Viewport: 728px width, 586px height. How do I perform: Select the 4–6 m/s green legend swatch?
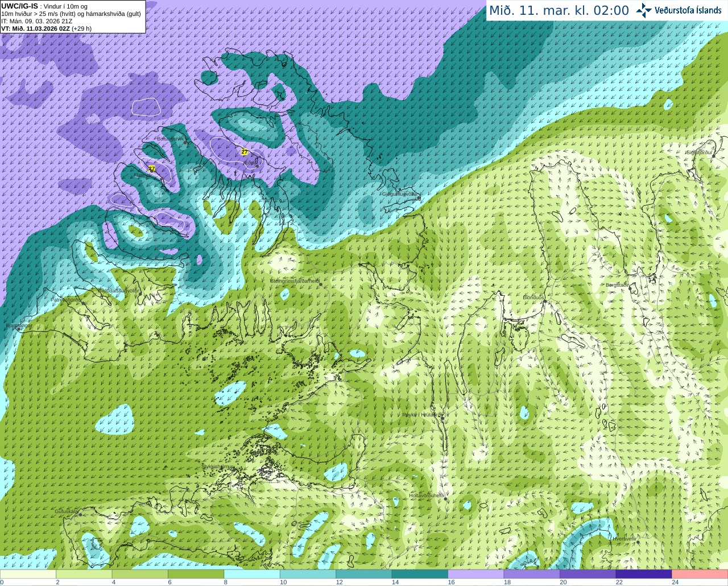pyautogui.click(x=140, y=573)
